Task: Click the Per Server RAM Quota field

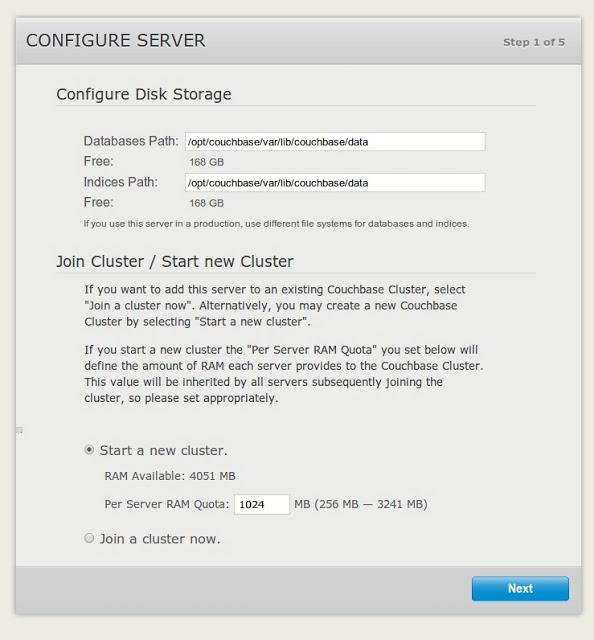Action: pos(262,504)
